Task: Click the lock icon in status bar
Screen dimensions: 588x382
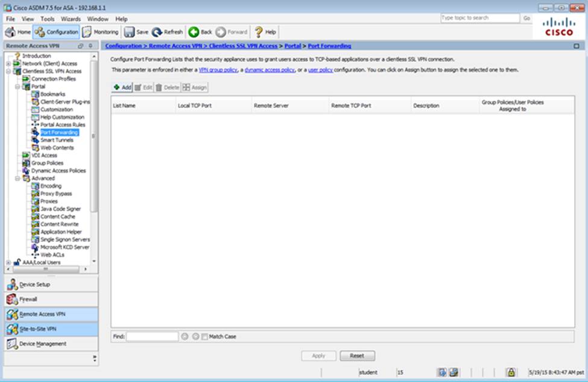Action: tap(510, 372)
